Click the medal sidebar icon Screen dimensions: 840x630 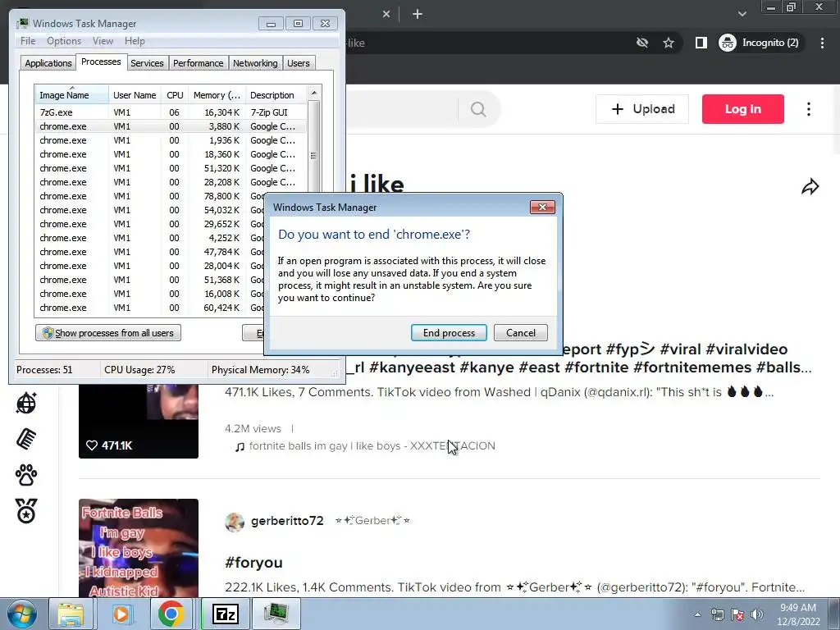coord(25,510)
